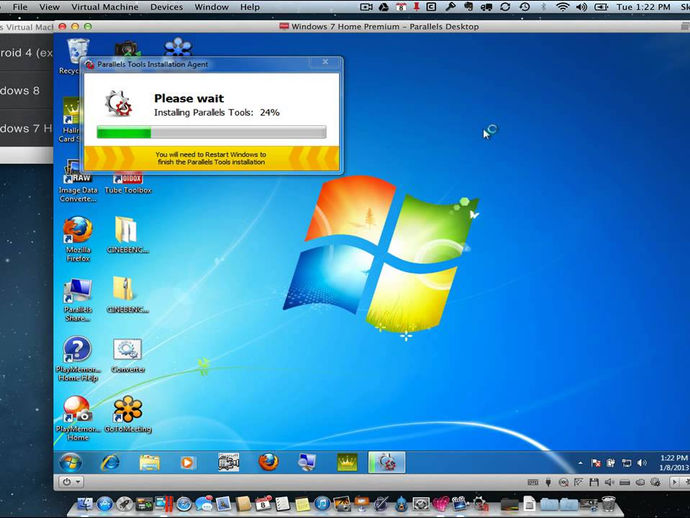Open Safari from the Mac dock
This screenshot has width=690, height=518.
184,503
